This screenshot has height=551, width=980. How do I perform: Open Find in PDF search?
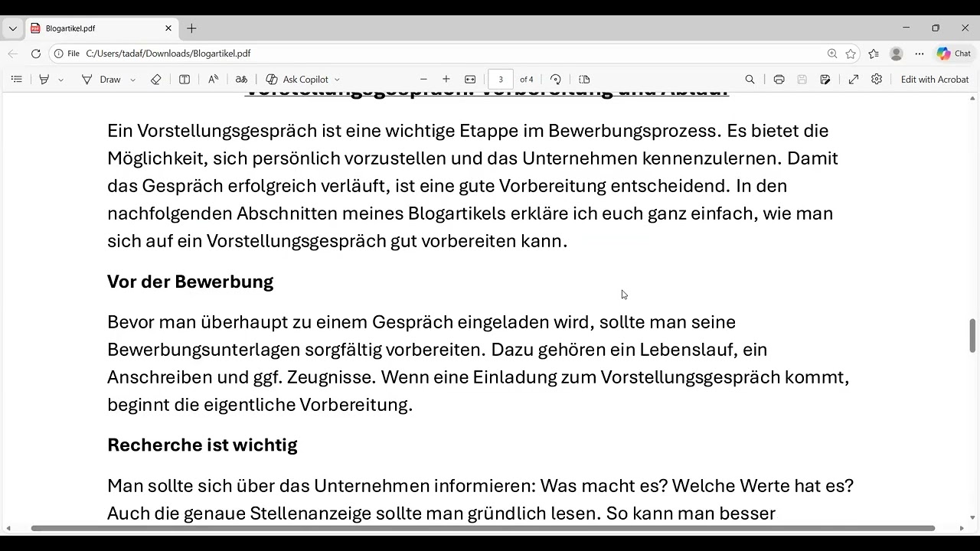[x=750, y=80]
